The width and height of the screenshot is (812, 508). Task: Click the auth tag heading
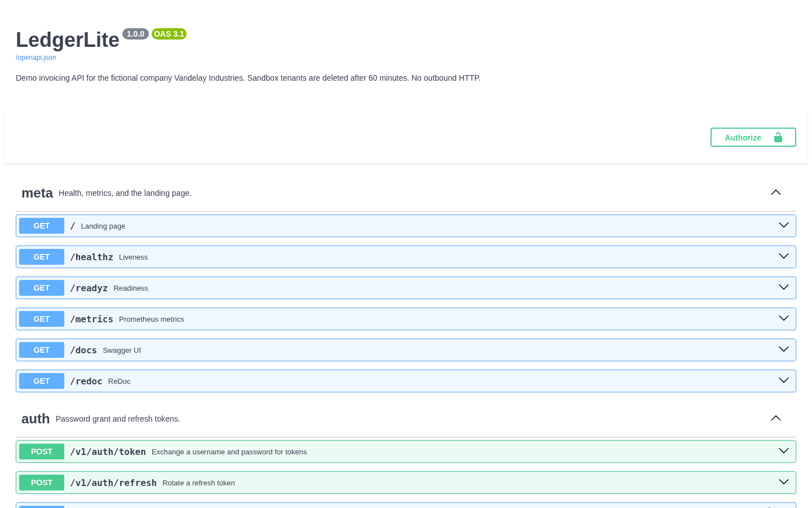pos(36,419)
